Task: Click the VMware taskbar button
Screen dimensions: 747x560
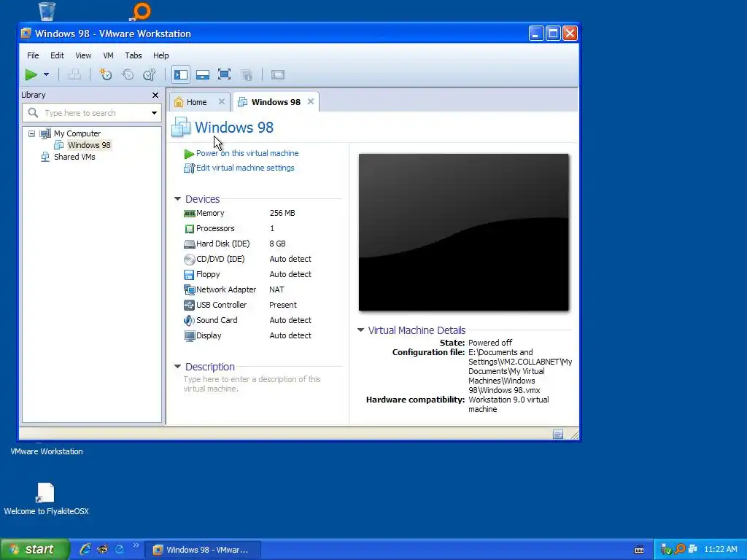Action: (203, 550)
